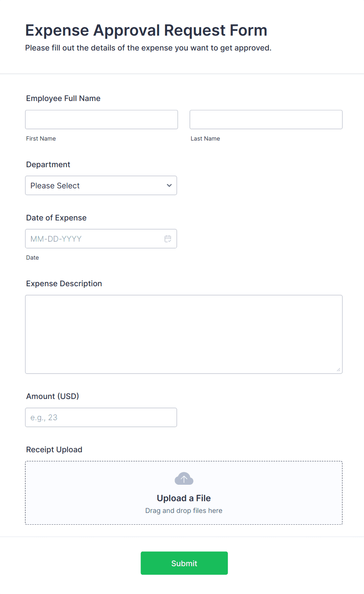Viewport: 364px width, 594px height.
Task: Click the First Name label text
Action: [41, 138]
